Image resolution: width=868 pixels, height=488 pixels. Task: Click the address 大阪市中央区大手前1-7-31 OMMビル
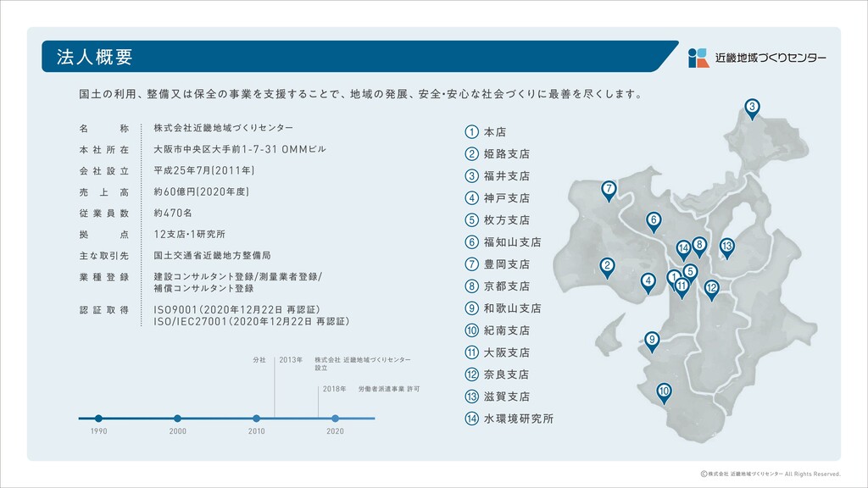click(x=240, y=149)
